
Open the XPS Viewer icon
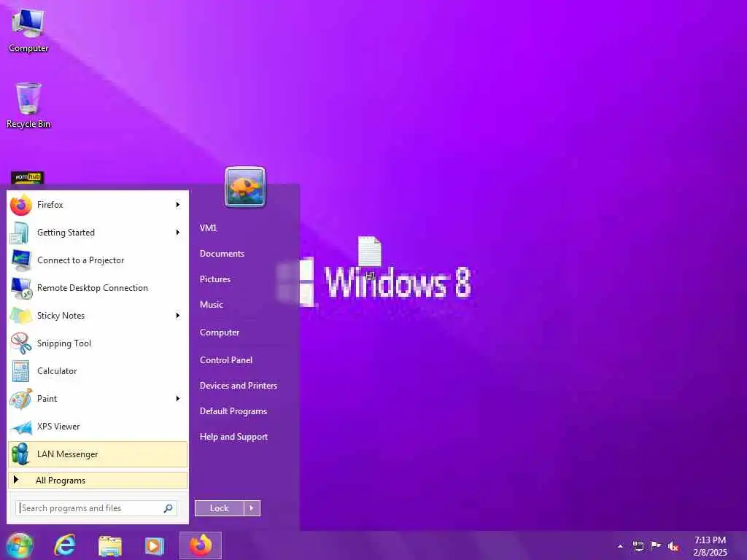pyautogui.click(x=20, y=427)
